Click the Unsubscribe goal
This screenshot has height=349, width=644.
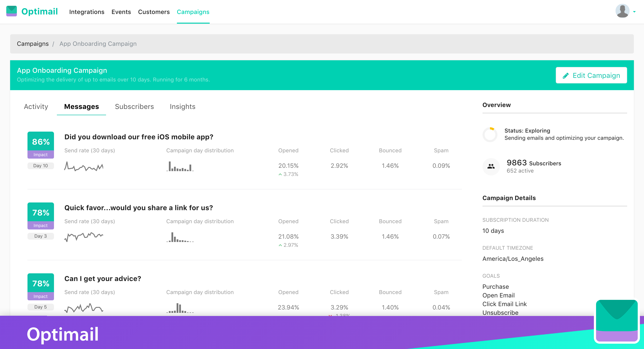click(500, 313)
